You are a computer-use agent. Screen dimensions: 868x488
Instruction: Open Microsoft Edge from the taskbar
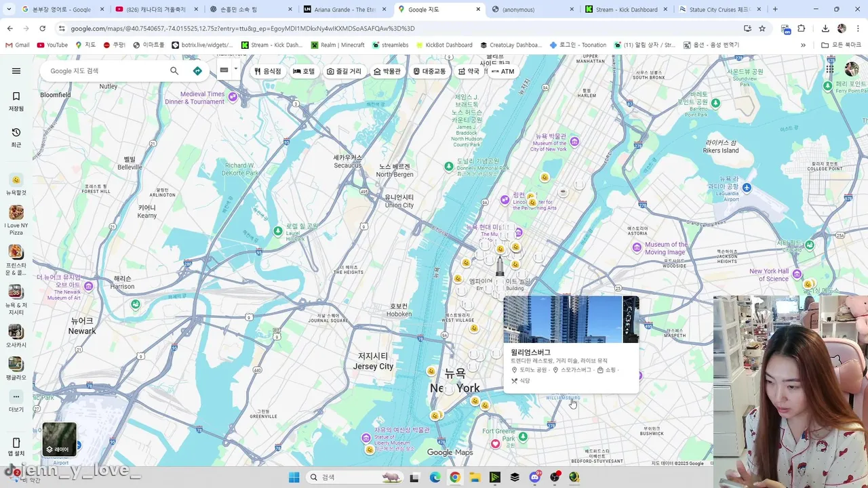coord(435,477)
